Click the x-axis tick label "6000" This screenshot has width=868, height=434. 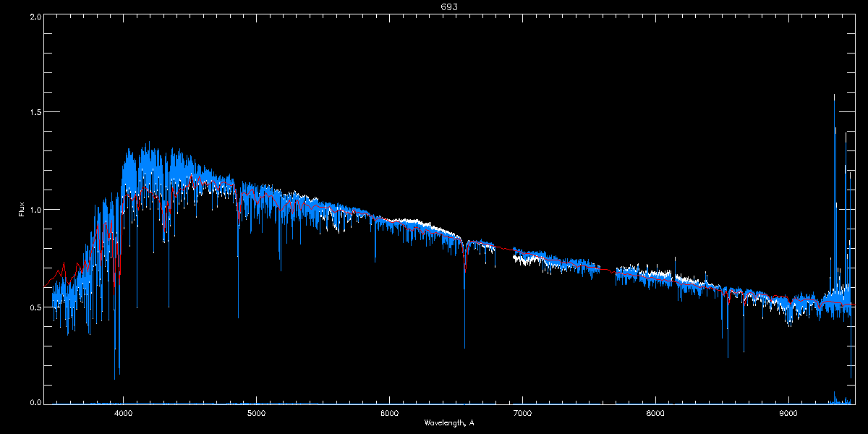(389, 413)
